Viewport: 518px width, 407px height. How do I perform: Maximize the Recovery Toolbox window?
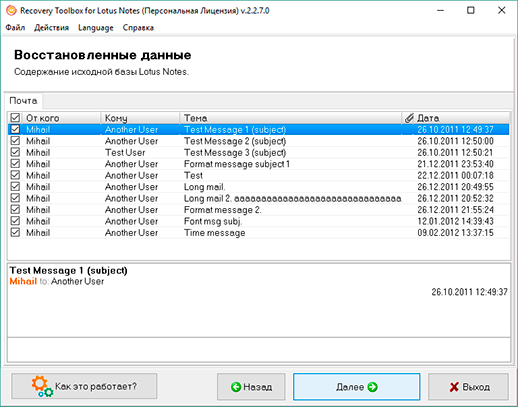coord(471,11)
